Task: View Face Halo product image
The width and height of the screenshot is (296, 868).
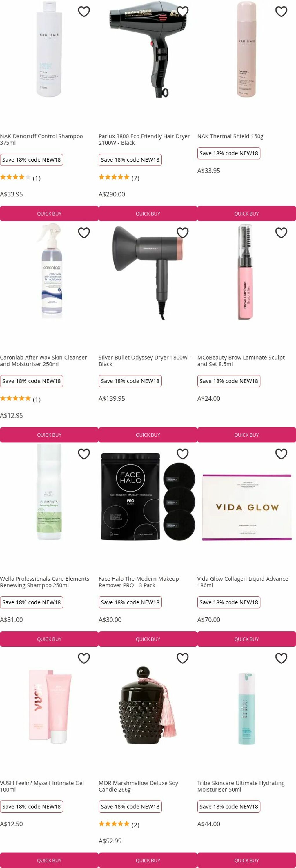Action: click(148, 497)
